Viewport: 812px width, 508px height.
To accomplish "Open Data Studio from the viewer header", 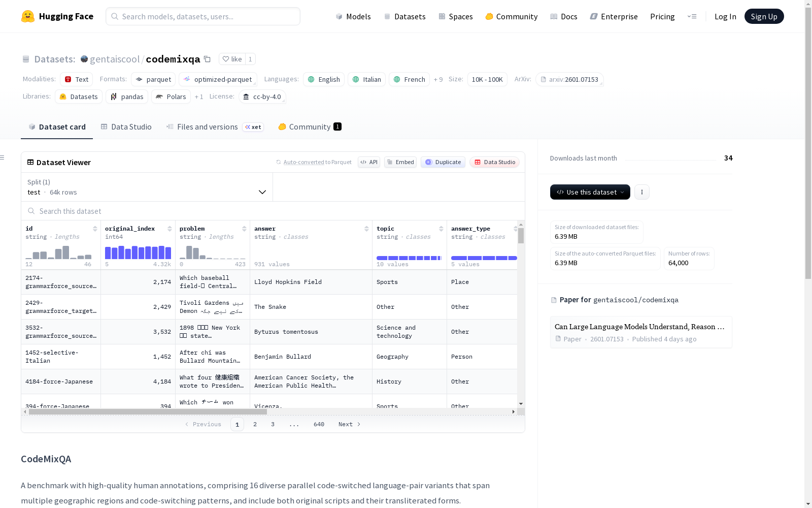I will tap(494, 162).
